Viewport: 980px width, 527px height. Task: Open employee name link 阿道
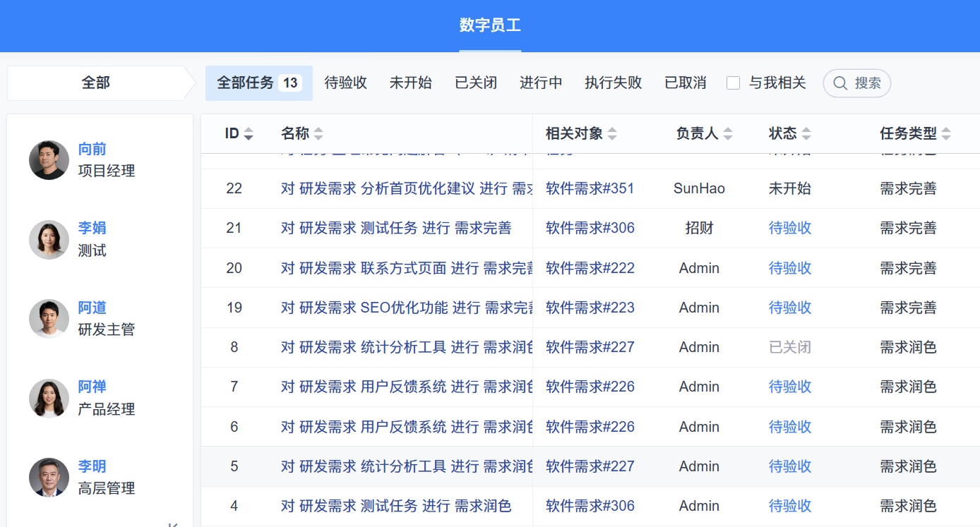(x=92, y=308)
